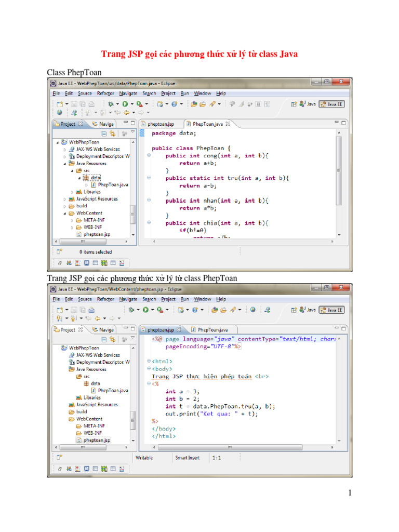This screenshot has height=532, width=399.
Task: Collapse the WebPhepToan project node in the PhepToan.java window
Action: [x=57, y=142]
